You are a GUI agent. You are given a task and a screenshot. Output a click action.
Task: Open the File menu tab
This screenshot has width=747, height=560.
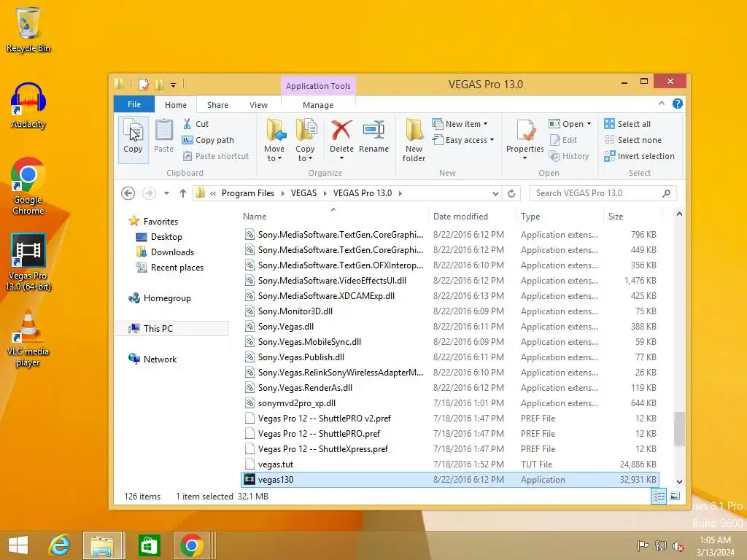pos(134,104)
